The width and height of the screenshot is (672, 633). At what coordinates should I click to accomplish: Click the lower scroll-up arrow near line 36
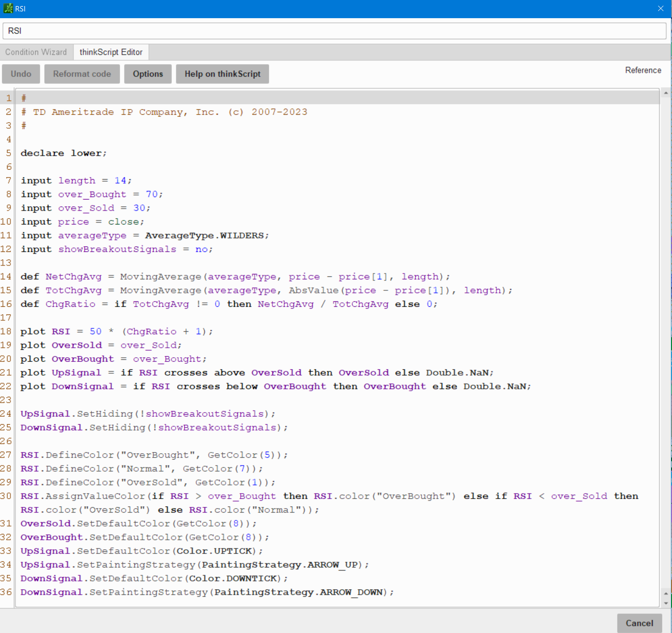pos(666,593)
